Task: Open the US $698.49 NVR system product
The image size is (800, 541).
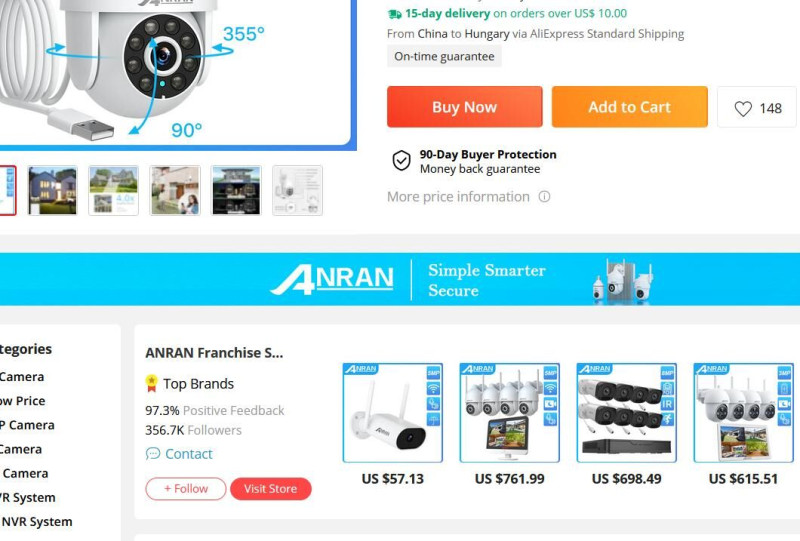Action: 627,413
